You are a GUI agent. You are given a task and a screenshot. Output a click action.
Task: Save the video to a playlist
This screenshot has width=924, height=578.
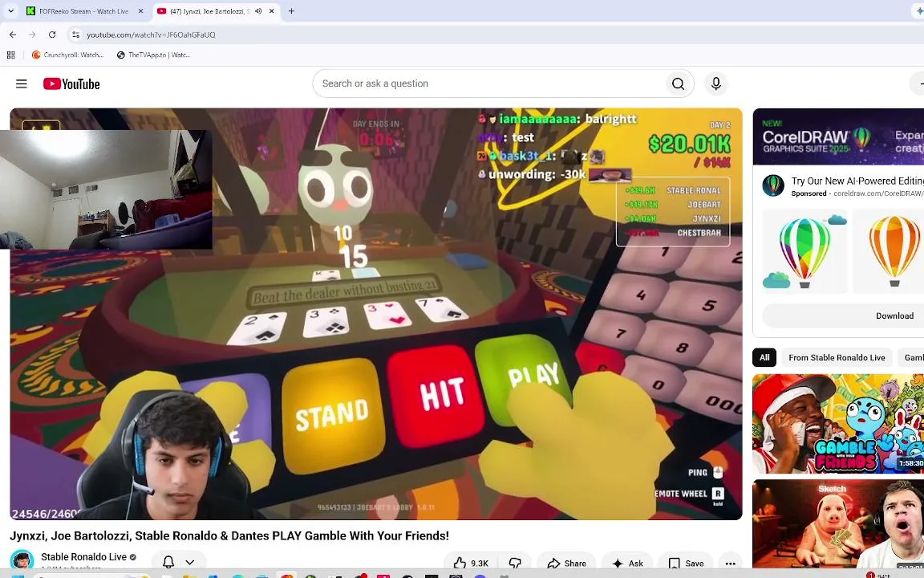click(686, 563)
